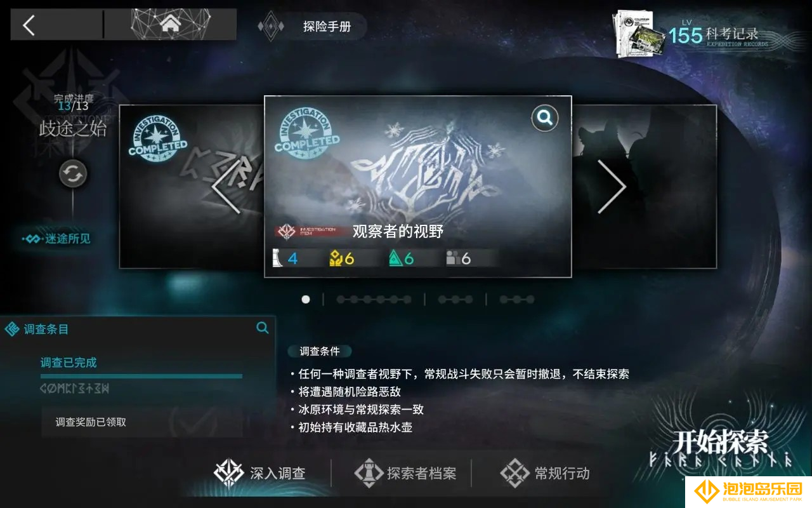Open the left partially hidden investigation card

[x=192, y=187]
